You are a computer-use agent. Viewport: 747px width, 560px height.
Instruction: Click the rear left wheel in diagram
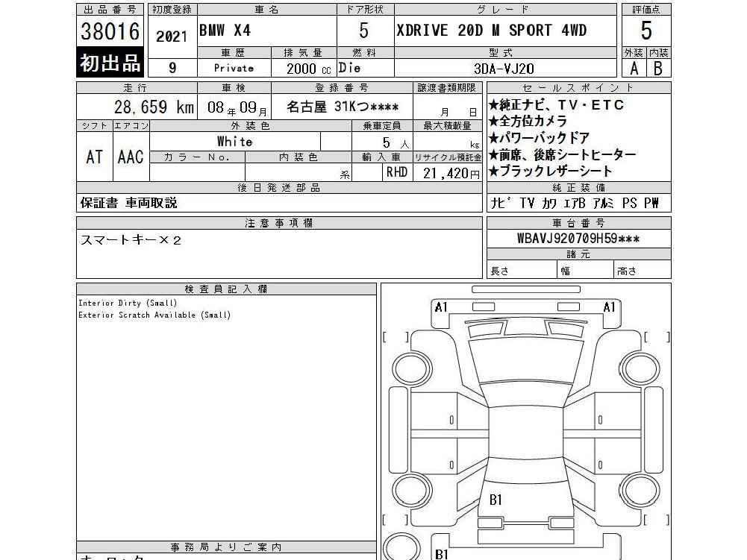(x=410, y=491)
